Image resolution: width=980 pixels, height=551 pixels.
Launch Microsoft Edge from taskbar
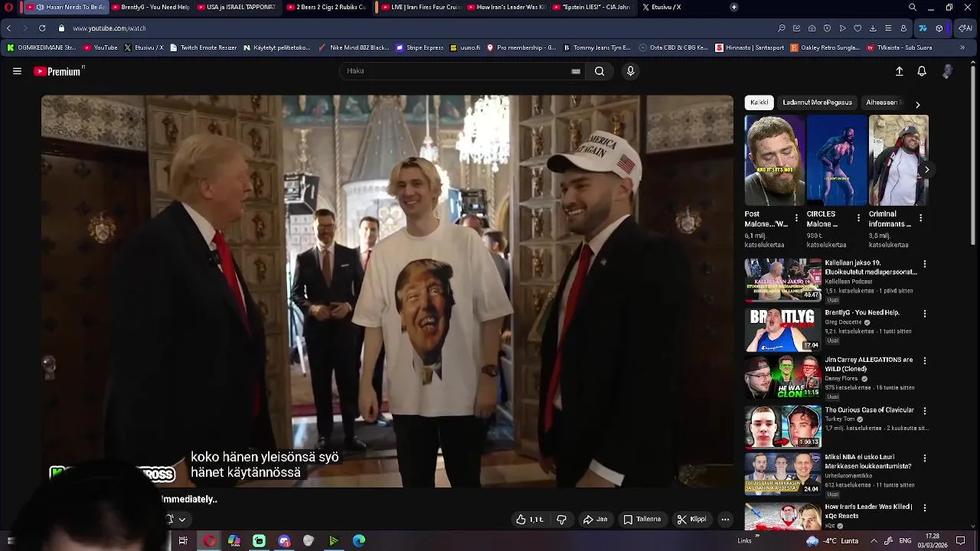[x=358, y=541]
